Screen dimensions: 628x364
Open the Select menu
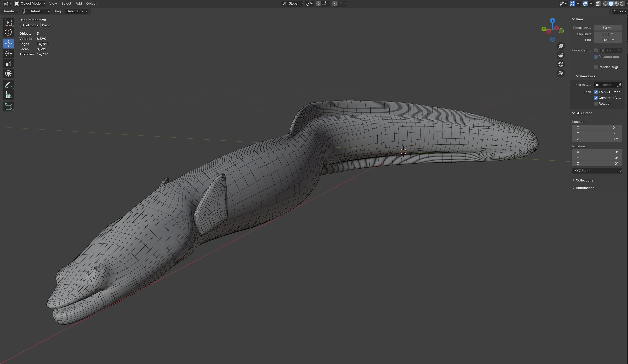tap(66, 3)
